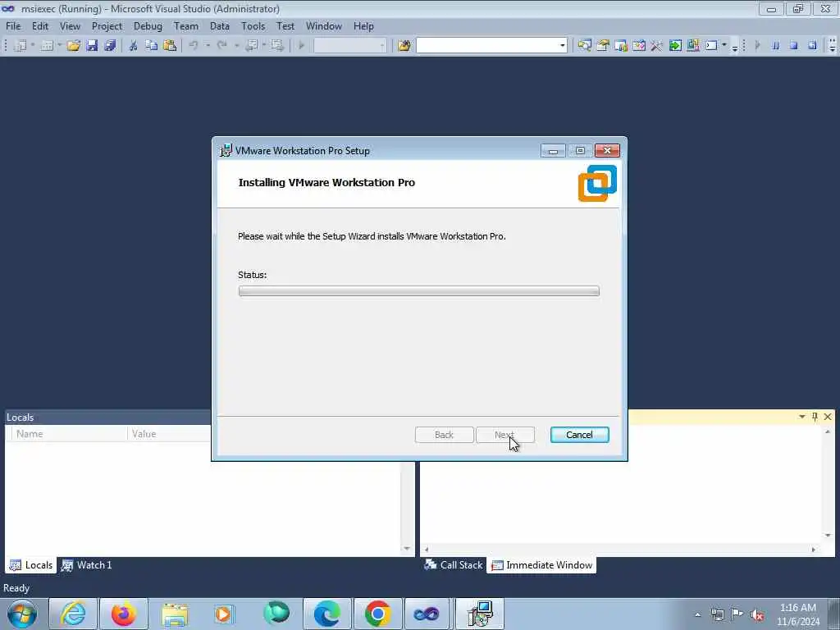Open Debug toolbar options overflow arrow
This screenshot has height=630, width=840.
tap(832, 47)
